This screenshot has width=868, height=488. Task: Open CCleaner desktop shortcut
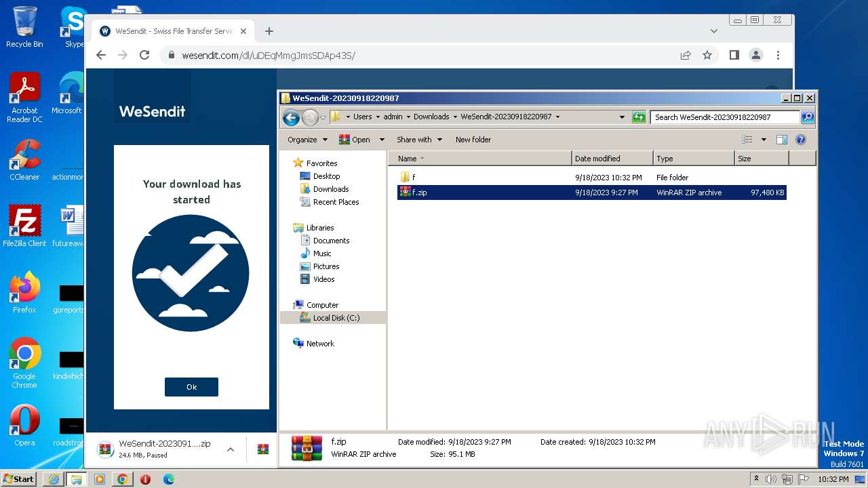coord(24,160)
